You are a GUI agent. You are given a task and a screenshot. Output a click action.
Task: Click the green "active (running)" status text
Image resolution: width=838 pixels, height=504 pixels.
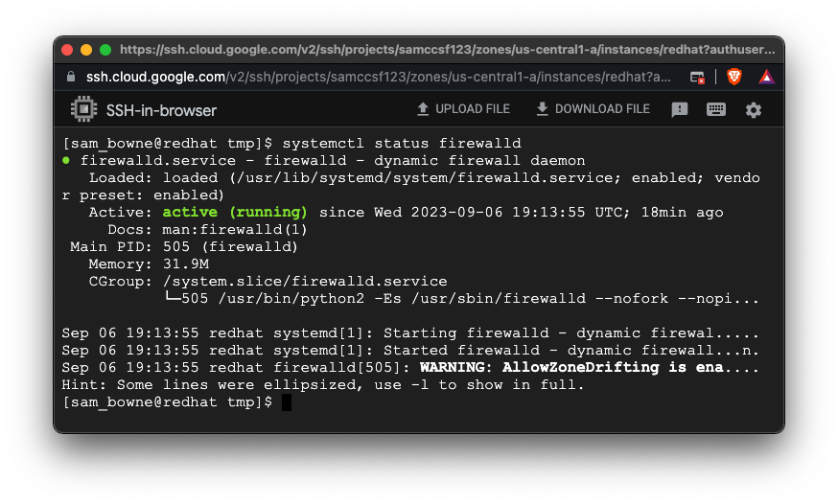coord(235,212)
